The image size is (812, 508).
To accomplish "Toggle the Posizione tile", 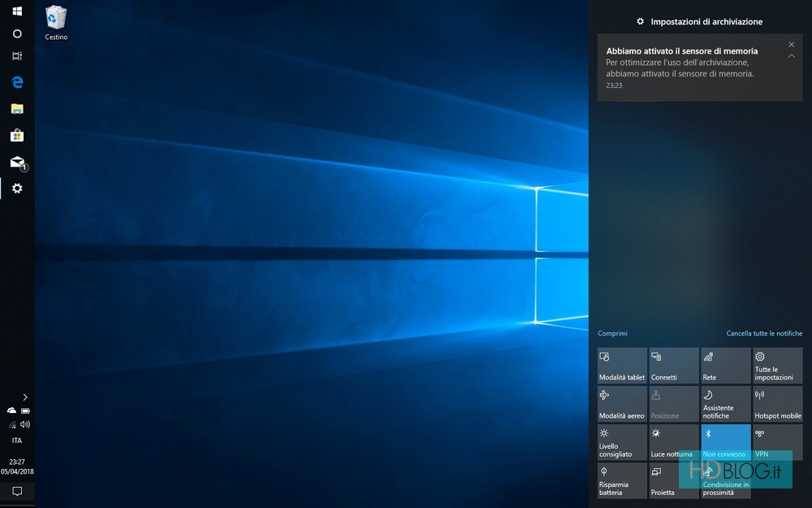I will pos(674,404).
